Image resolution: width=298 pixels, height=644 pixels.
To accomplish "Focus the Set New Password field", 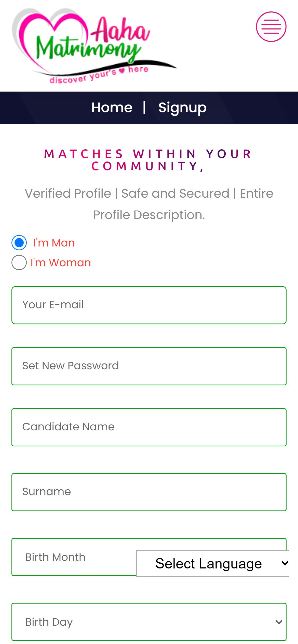I will coord(149,366).
